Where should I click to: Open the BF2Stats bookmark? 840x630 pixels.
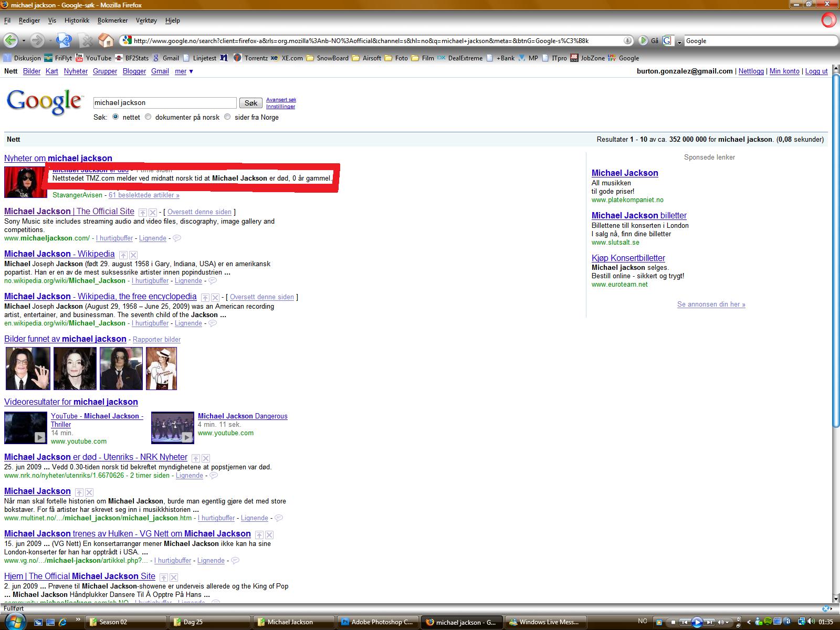coord(132,58)
